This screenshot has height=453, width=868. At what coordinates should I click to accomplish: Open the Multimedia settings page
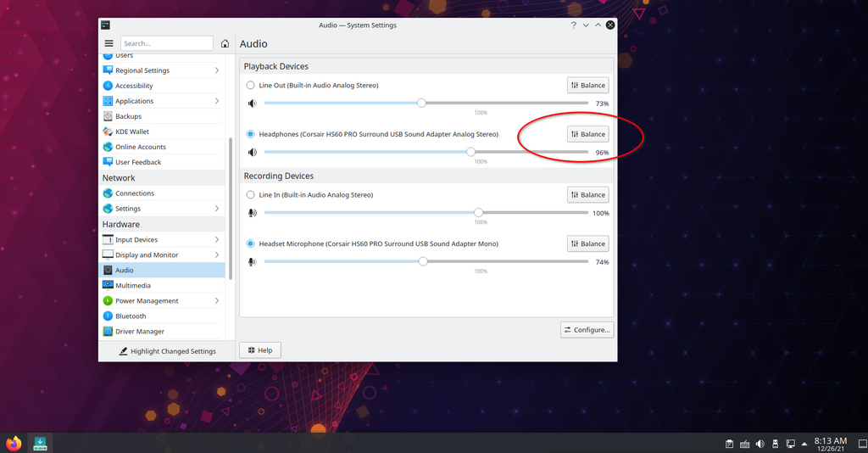[x=133, y=286]
